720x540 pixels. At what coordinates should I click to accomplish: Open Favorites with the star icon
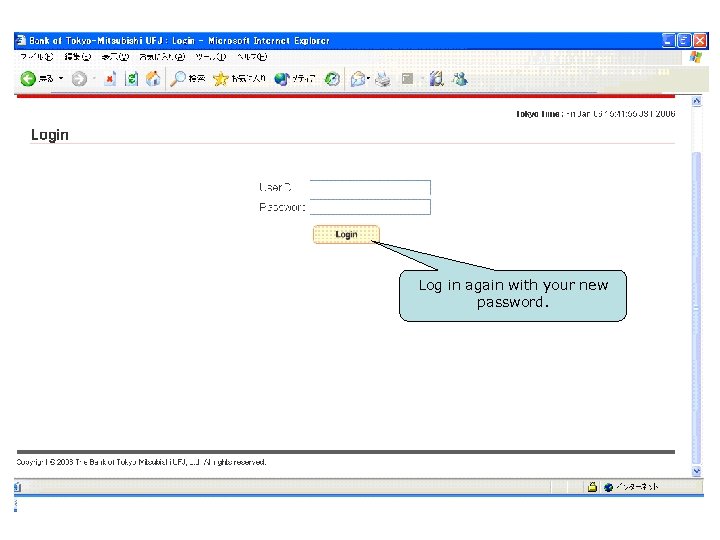(239, 79)
